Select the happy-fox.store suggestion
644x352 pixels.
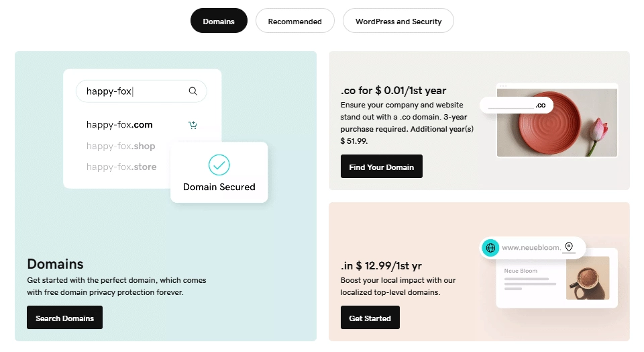click(x=121, y=167)
